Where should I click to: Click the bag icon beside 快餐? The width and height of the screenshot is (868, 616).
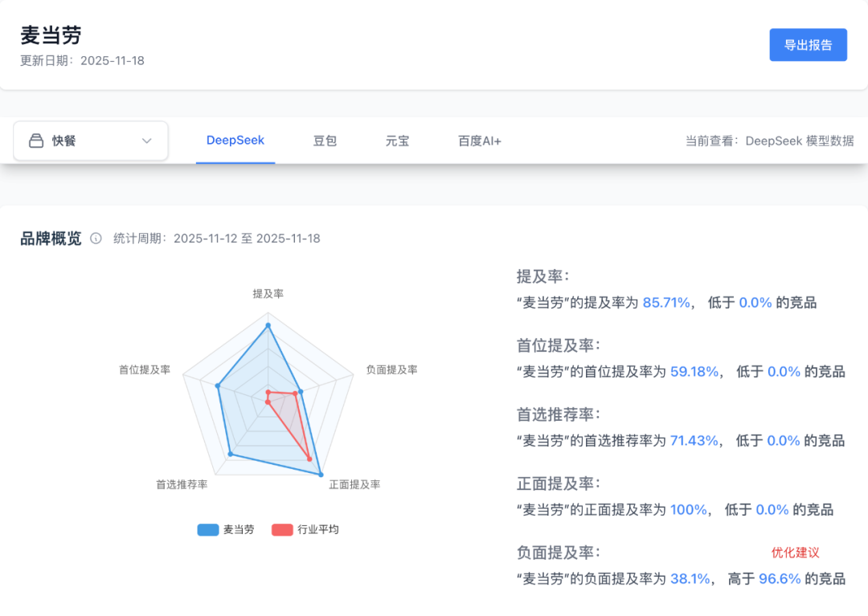36,141
